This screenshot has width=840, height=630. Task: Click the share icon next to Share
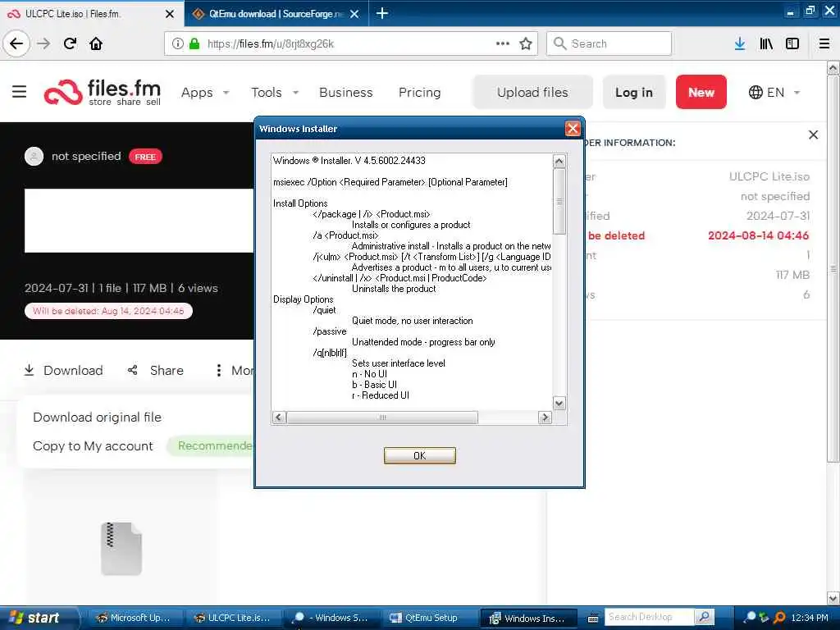click(132, 370)
